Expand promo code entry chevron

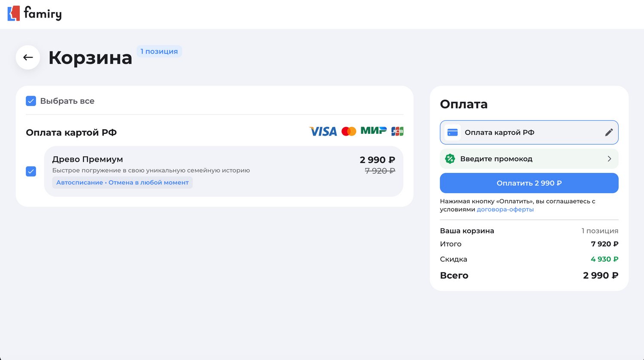(609, 159)
